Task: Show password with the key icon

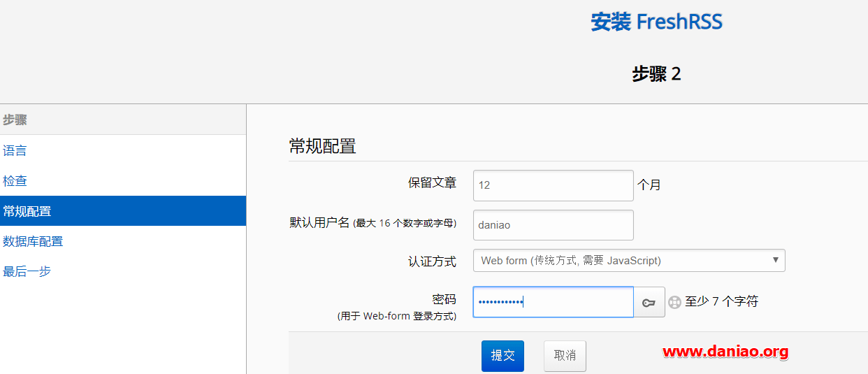Action: tap(649, 302)
